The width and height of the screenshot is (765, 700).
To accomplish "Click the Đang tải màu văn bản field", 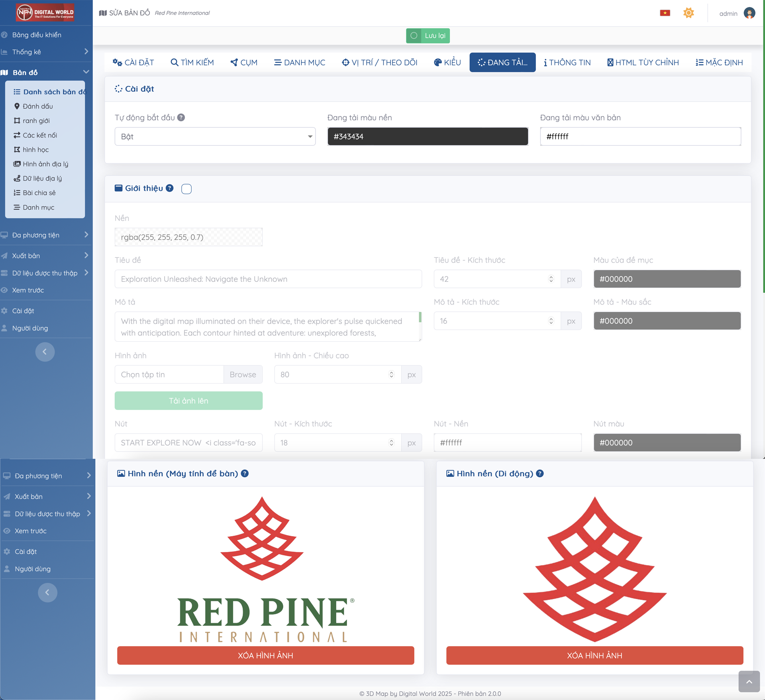I will click(640, 137).
